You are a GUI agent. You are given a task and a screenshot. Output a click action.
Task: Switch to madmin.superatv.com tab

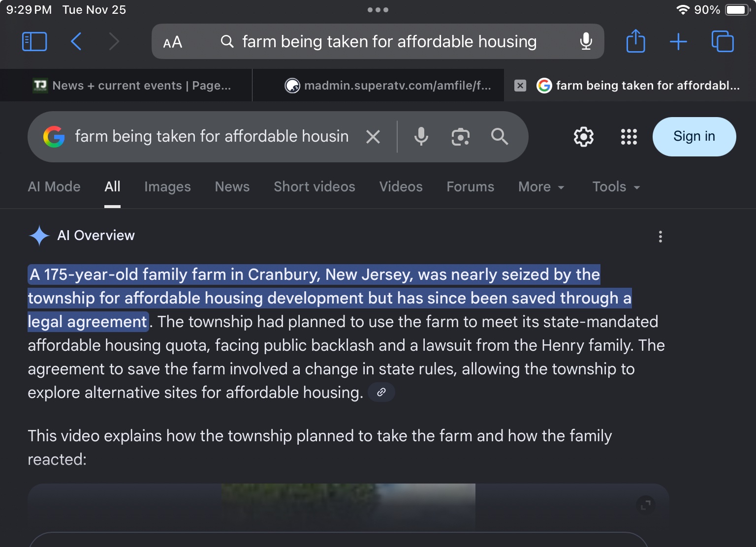388,86
